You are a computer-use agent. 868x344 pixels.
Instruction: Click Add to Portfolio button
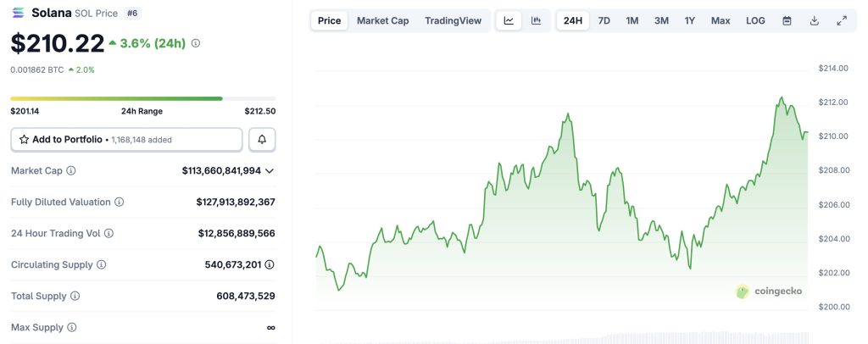[126, 139]
